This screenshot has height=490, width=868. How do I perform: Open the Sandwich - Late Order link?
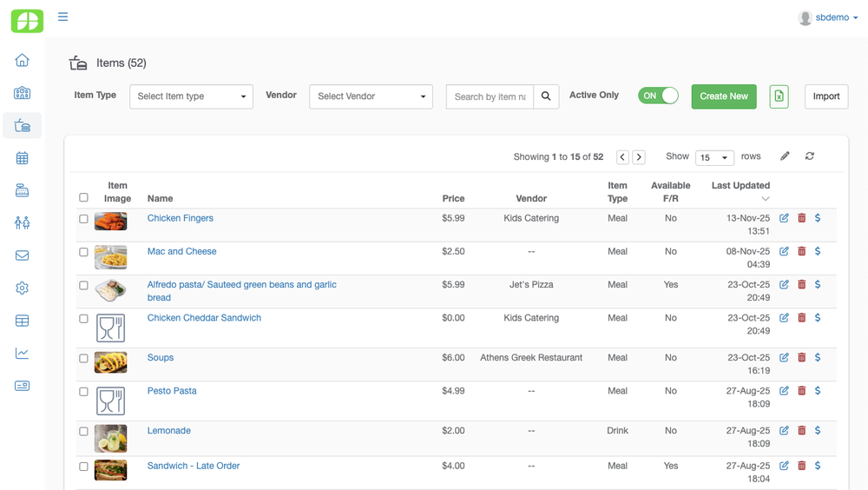pos(194,467)
